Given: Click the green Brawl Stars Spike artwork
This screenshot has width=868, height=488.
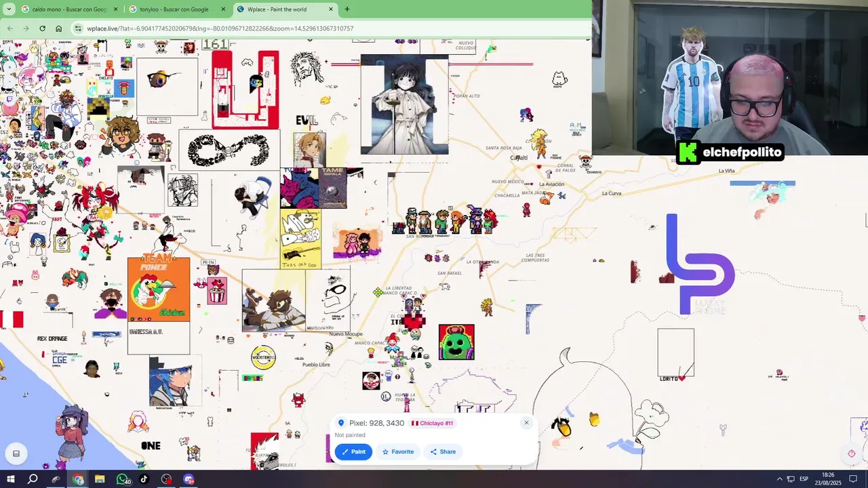Looking at the screenshot, I should point(456,342).
